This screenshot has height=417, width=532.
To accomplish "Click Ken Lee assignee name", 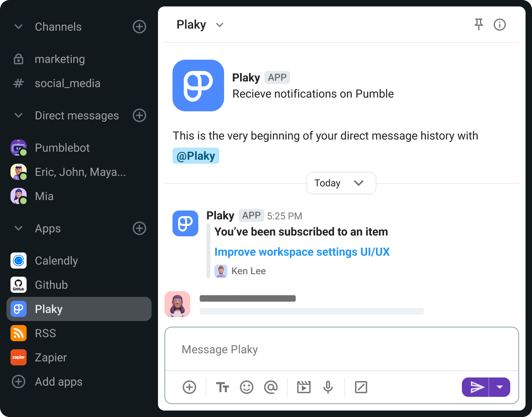I will coord(248,271).
